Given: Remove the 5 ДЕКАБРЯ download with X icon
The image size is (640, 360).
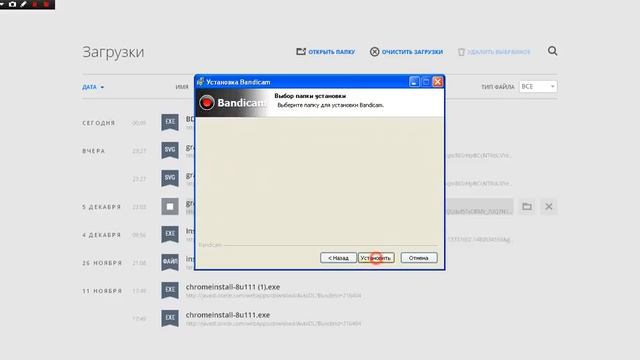Looking at the screenshot, I should [549, 207].
